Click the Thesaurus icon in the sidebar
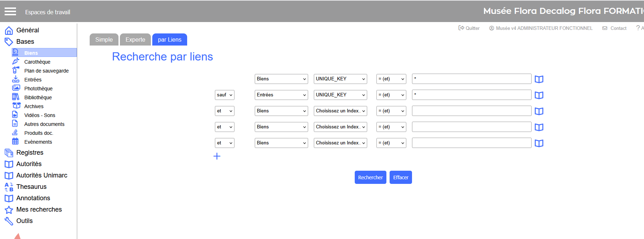644x239 pixels. coord(9,187)
